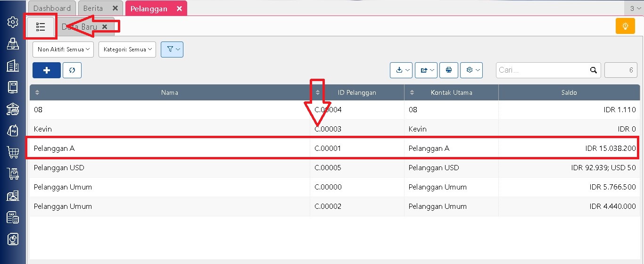Screen dimensions: 644x264
Task: Open the cash register module icon
Action: click(13, 44)
